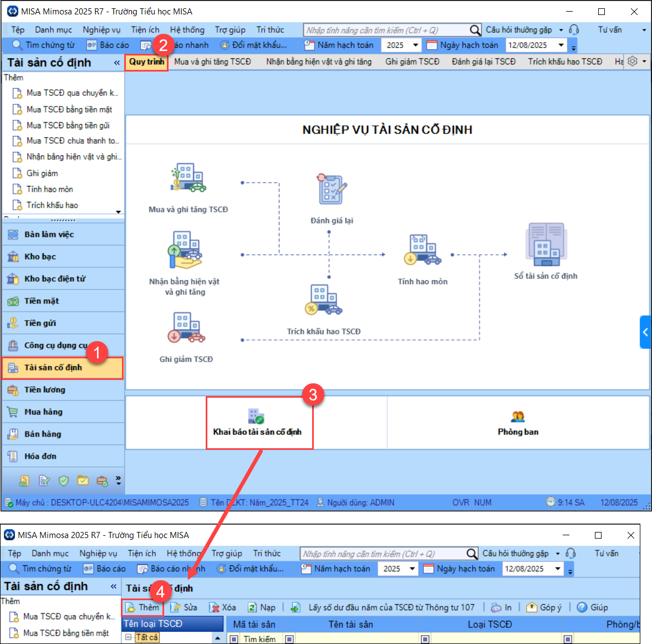Open Năm hạch toán dropdown in lower window
This screenshot has width=652, height=644.
[x=412, y=569]
